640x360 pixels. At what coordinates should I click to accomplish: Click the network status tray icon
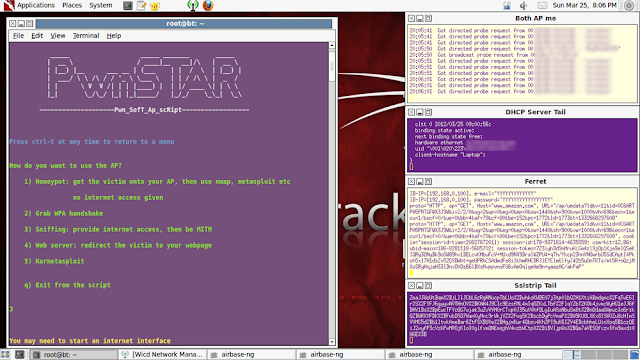(507, 5)
